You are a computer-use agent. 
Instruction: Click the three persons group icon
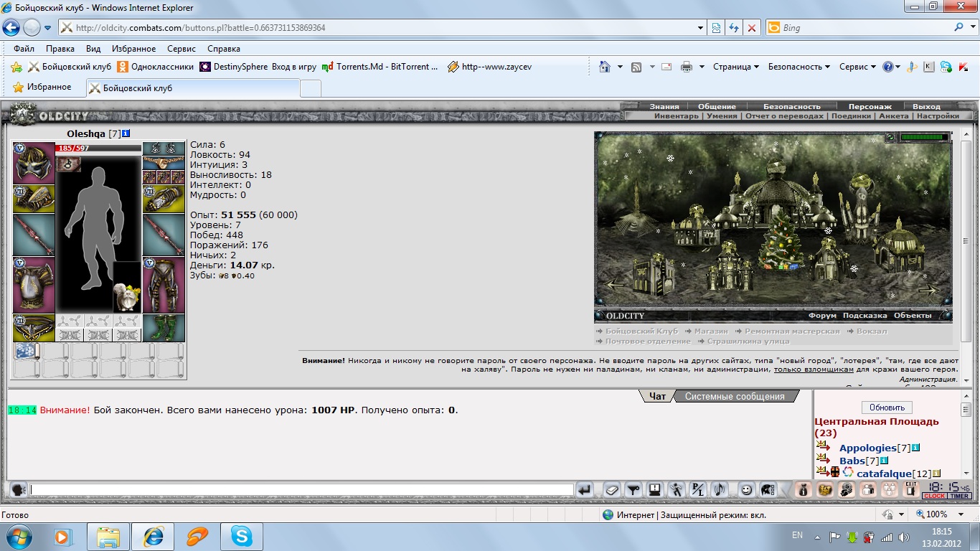890,490
